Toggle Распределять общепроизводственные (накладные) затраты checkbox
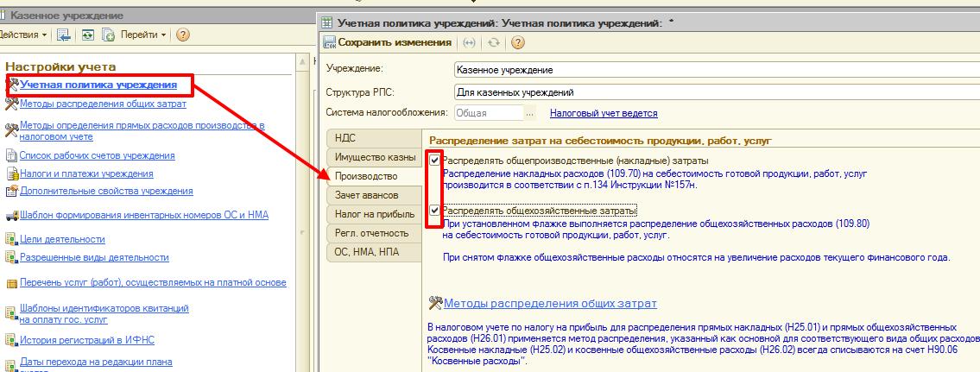The width and height of the screenshot is (980, 372). (434, 161)
